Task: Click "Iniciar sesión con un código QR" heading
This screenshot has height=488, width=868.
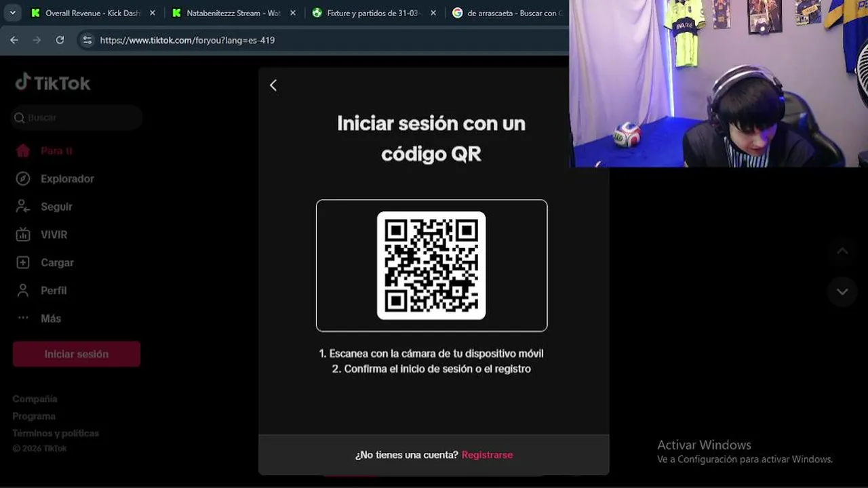Action: tap(431, 138)
